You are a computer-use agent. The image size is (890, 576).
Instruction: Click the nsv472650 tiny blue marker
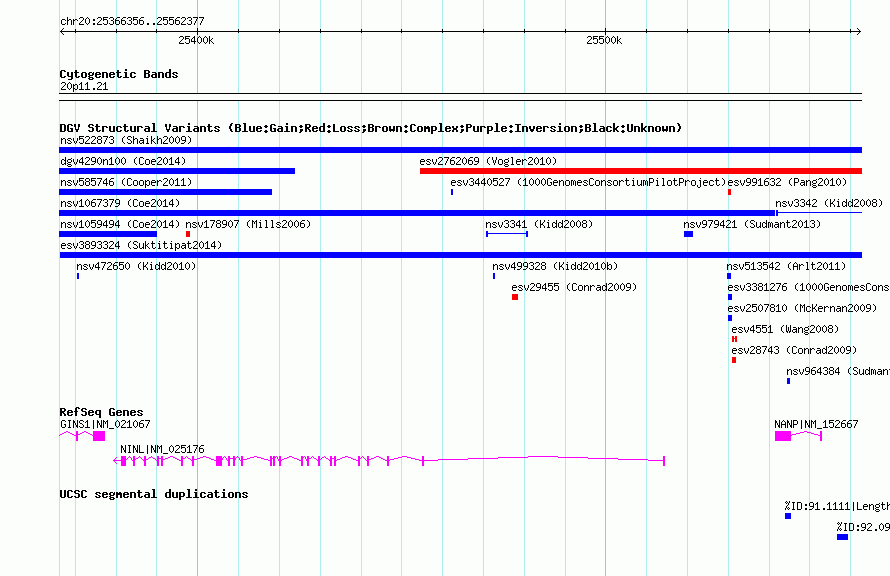(78, 276)
